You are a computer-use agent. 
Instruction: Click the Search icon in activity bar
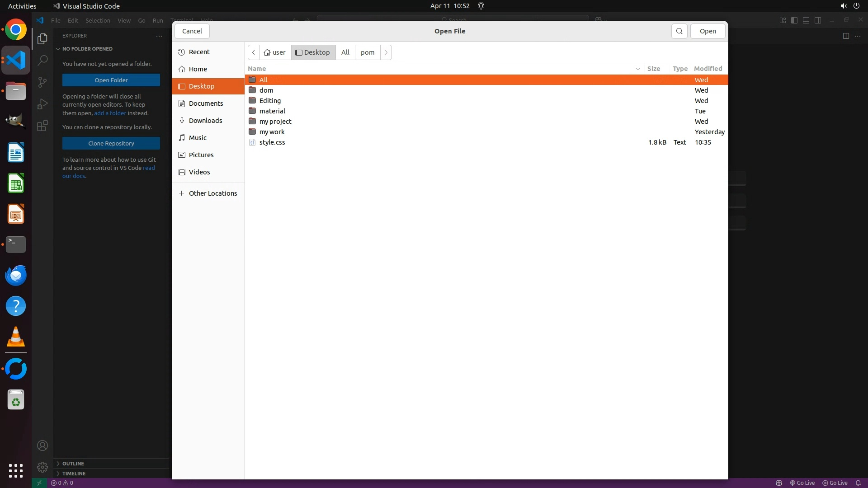(42, 60)
